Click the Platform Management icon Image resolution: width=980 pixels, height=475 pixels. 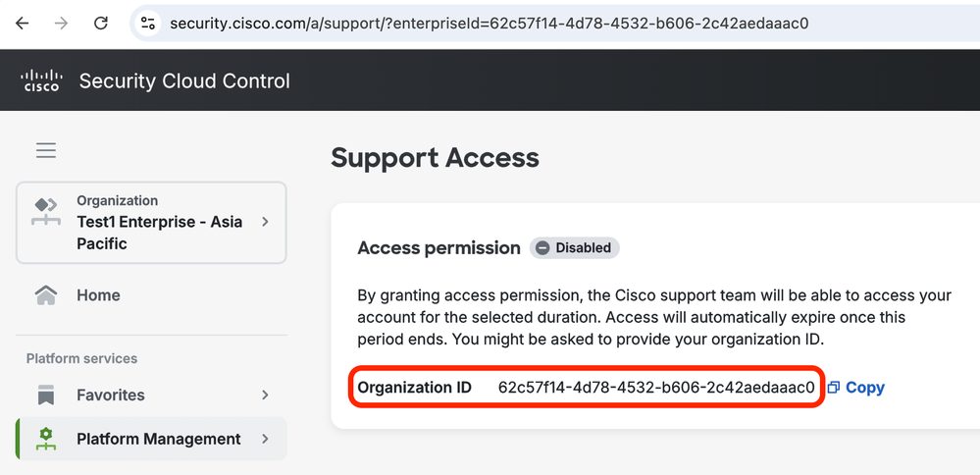(46, 439)
